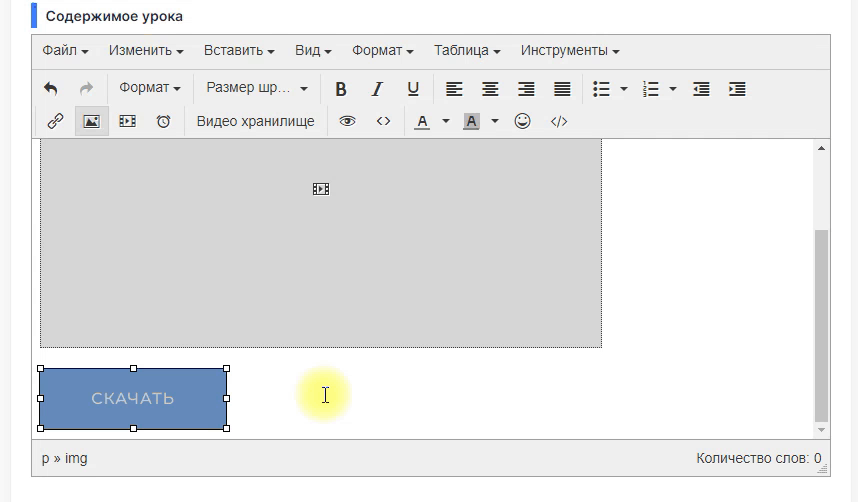
Task: Undo the last edit
Action: 51,88
